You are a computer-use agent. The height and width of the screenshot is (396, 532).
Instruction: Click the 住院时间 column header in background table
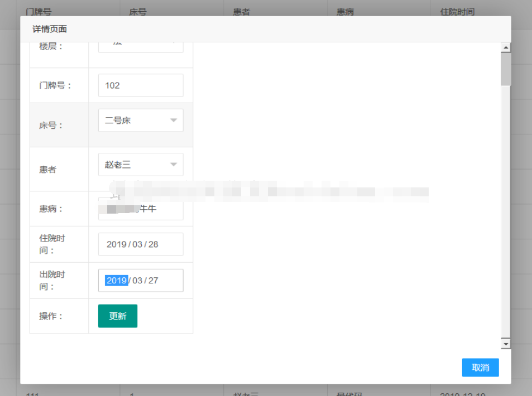coord(457,12)
